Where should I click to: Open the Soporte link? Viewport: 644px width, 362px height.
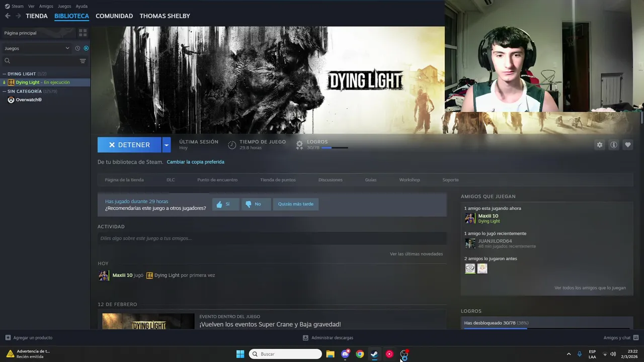[450, 179]
